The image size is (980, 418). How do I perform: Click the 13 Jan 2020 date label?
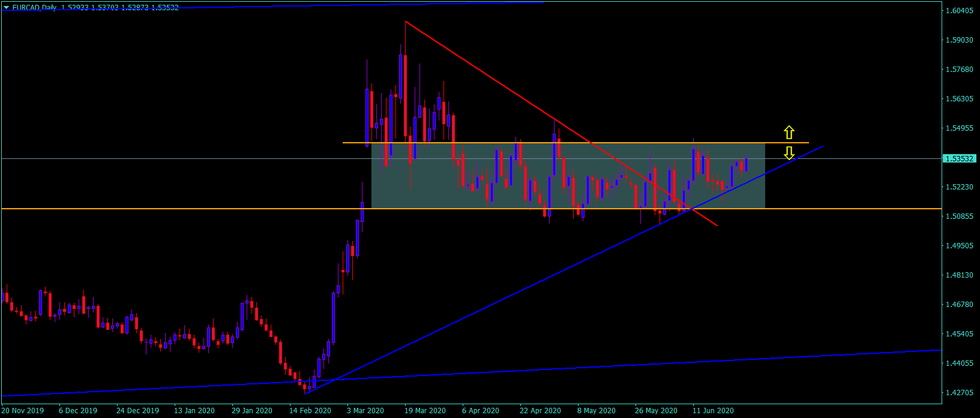pos(194,411)
